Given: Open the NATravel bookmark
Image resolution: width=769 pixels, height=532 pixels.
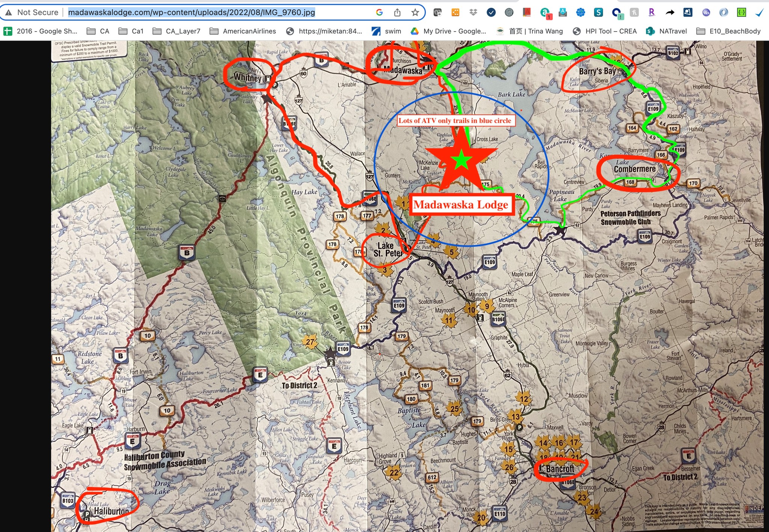Looking at the screenshot, I should (666, 31).
